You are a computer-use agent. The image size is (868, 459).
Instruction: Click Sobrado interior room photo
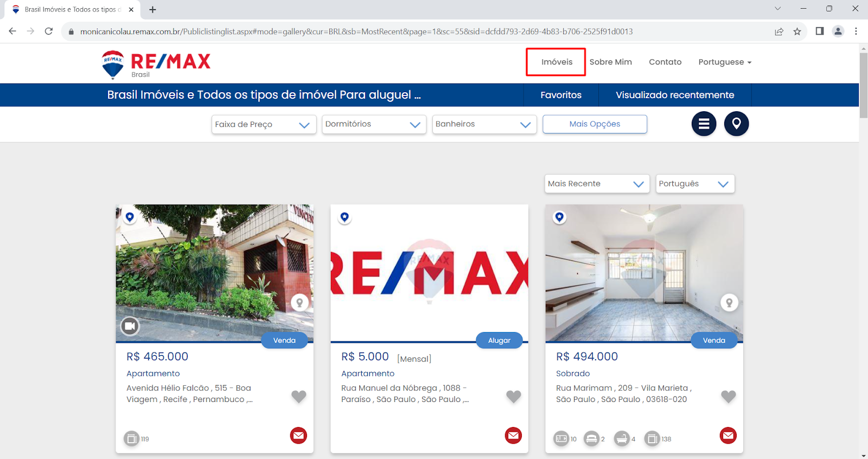click(x=644, y=273)
